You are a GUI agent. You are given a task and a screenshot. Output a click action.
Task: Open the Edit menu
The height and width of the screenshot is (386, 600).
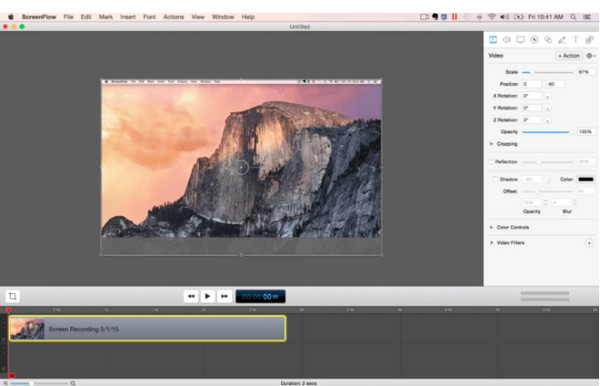click(x=86, y=17)
